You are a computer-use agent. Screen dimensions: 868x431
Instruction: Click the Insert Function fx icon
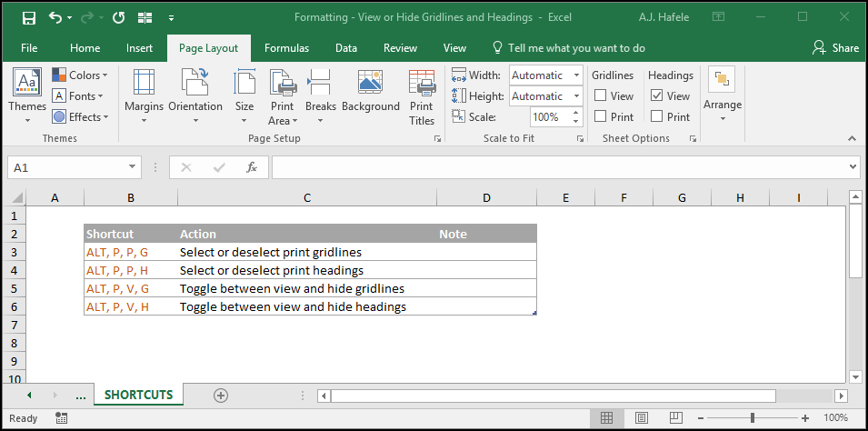(252, 167)
